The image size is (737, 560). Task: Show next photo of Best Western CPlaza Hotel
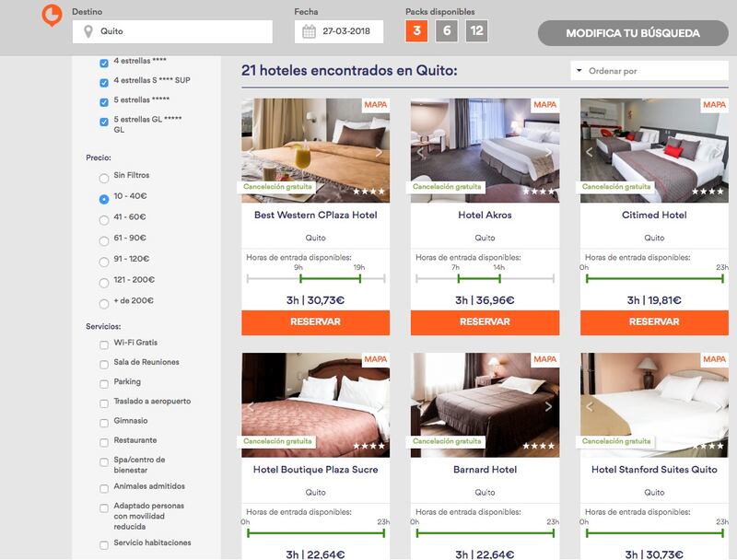379,152
